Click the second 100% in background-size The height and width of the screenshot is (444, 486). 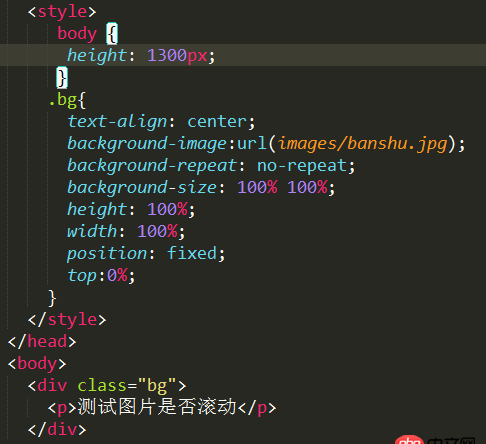(x=307, y=188)
